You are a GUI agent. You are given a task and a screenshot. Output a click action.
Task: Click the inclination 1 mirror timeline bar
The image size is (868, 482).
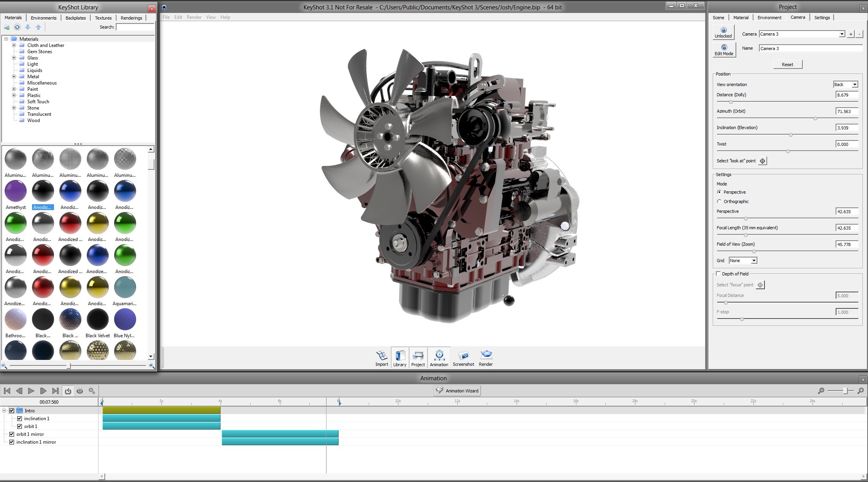pyautogui.click(x=280, y=442)
